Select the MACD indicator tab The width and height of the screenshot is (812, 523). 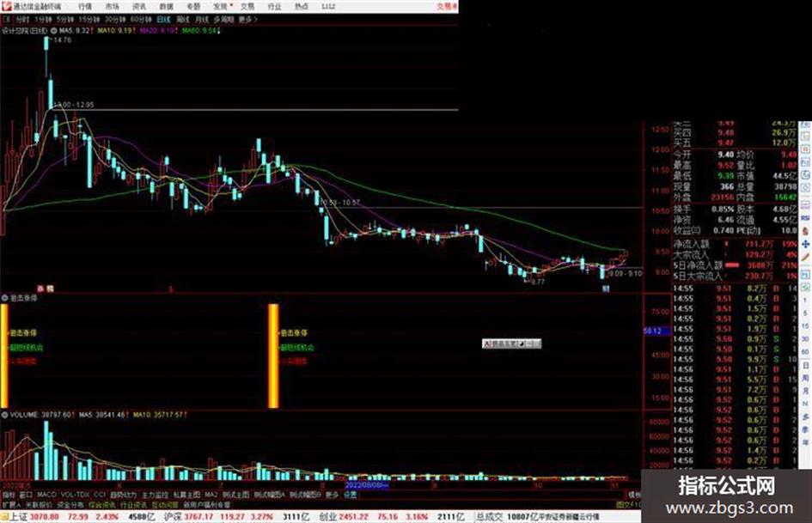coord(46,495)
